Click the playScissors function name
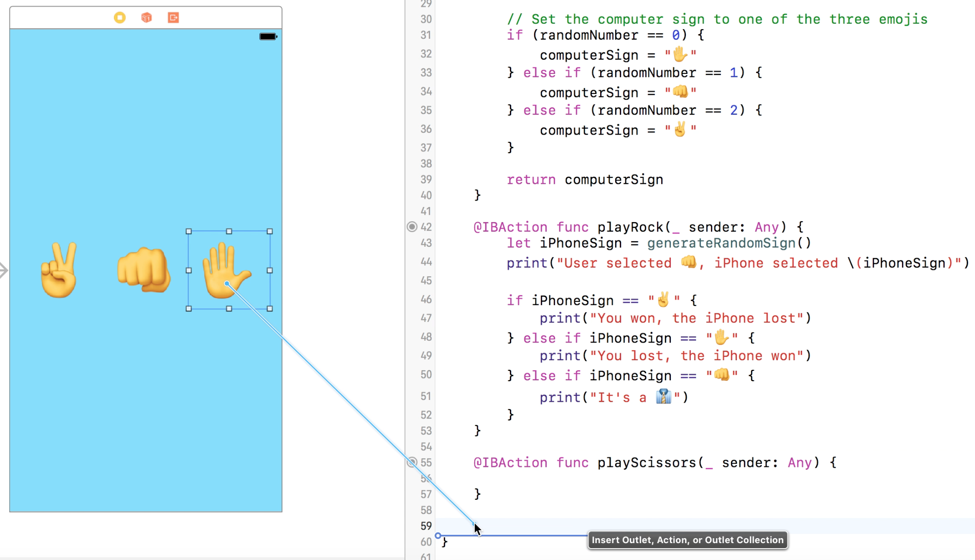Image resolution: width=975 pixels, height=560 pixels. (x=646, y=463)
